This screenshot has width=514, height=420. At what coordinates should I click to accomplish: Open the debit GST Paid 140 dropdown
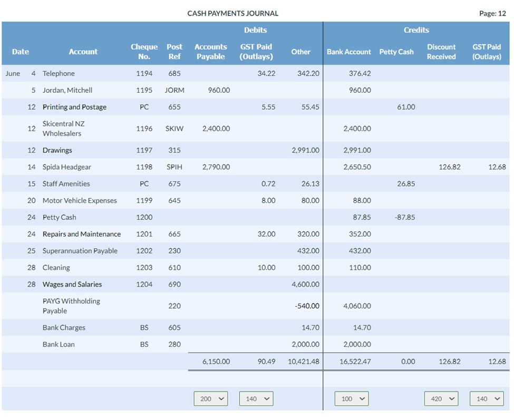(x=256, y=399)
